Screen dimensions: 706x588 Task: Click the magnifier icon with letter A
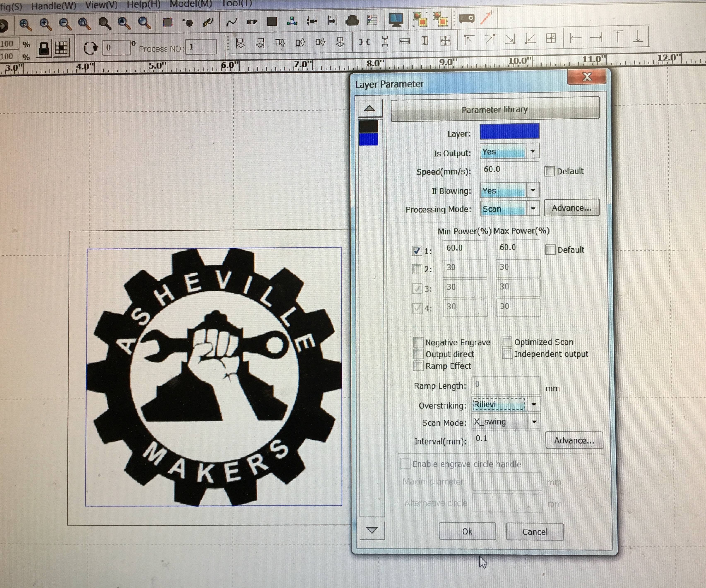click(124, 23)
